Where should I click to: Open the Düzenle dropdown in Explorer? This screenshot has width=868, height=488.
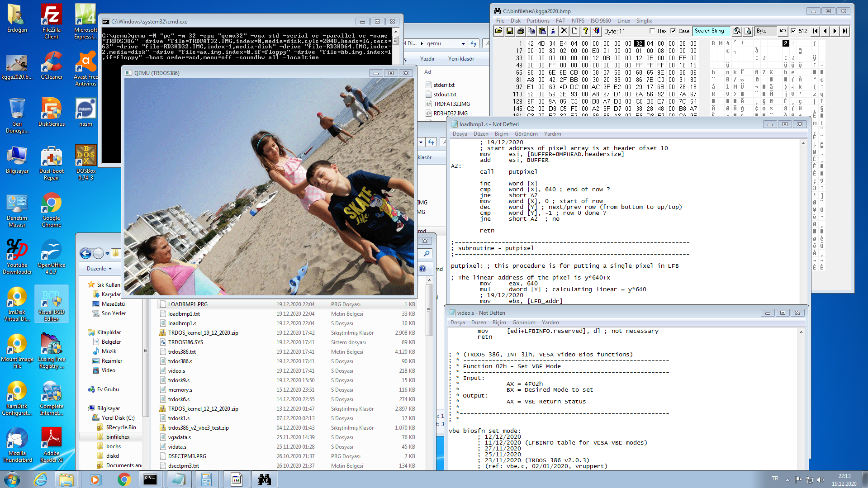pyautogui.click(x=99, y=269)
